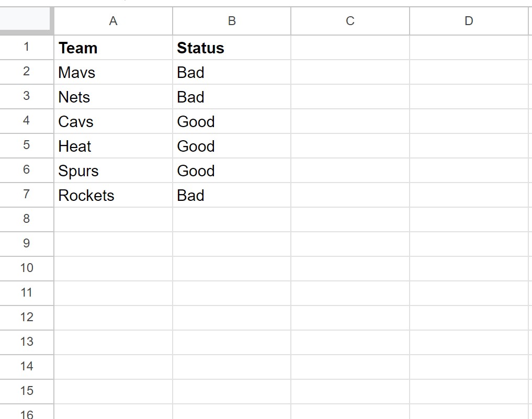Select the Spurs cell
This screenshot has width=532, height=419.
click(114, 171)
